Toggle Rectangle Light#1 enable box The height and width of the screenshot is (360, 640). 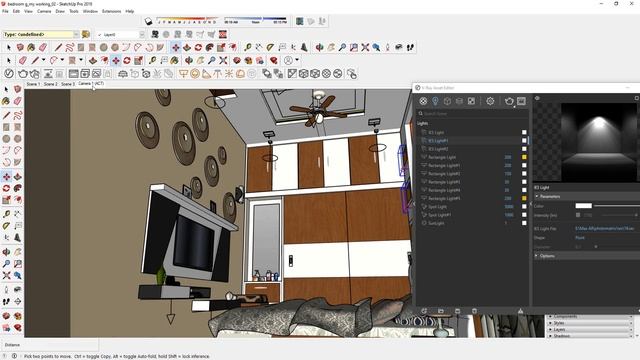click(524, 165)
